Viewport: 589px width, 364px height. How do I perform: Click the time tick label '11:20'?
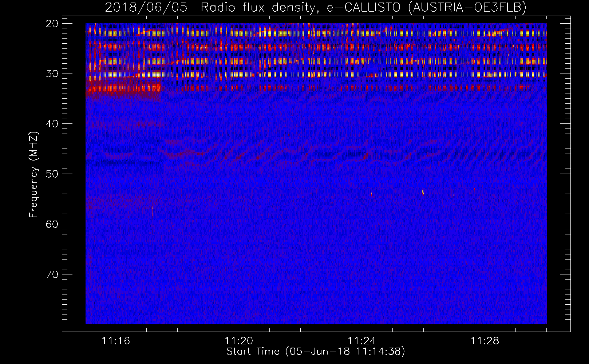pyautogui.click(x=239, y=341)
